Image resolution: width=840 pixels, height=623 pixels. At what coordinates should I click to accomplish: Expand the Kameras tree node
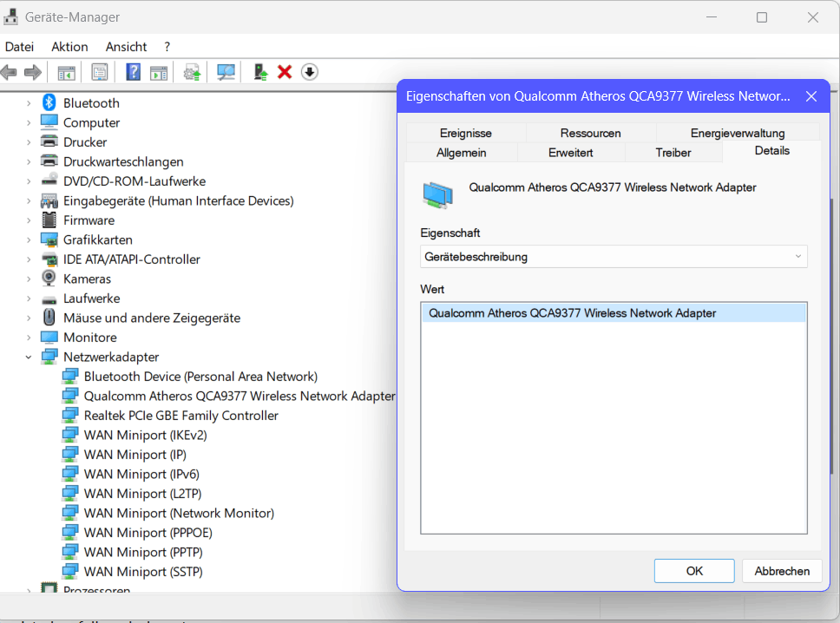[29, 279]
